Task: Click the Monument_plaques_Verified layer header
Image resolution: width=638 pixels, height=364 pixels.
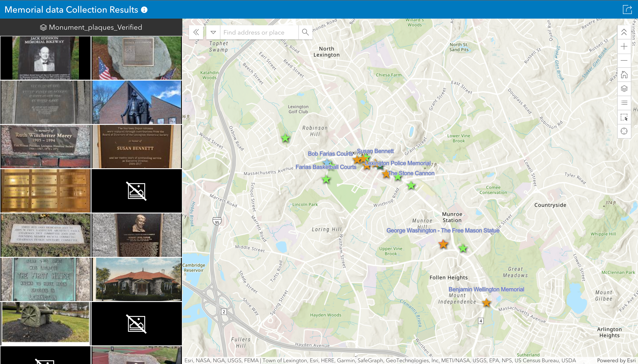Action: coord(91,27)
